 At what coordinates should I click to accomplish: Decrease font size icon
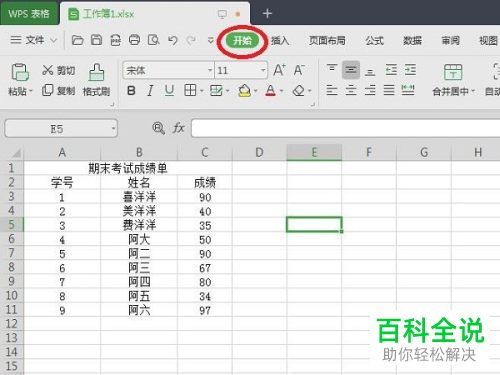click(299, 70)
